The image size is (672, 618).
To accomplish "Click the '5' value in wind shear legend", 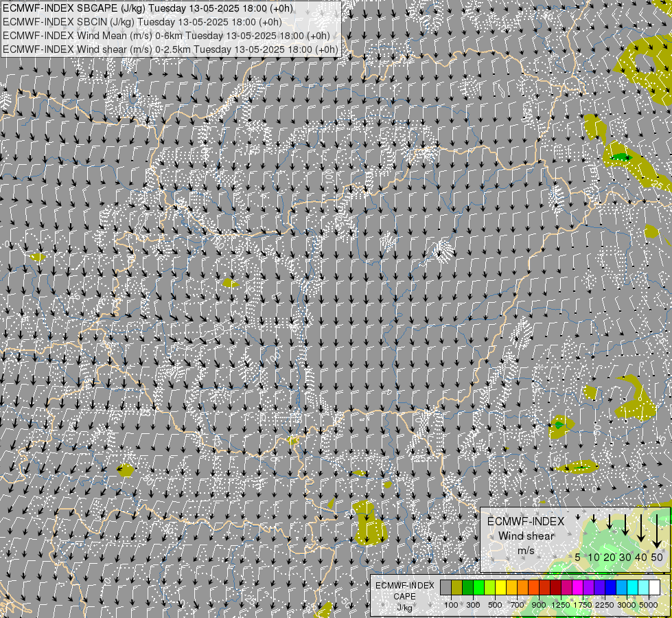I will pyautogui.click(x=578, y=557).
